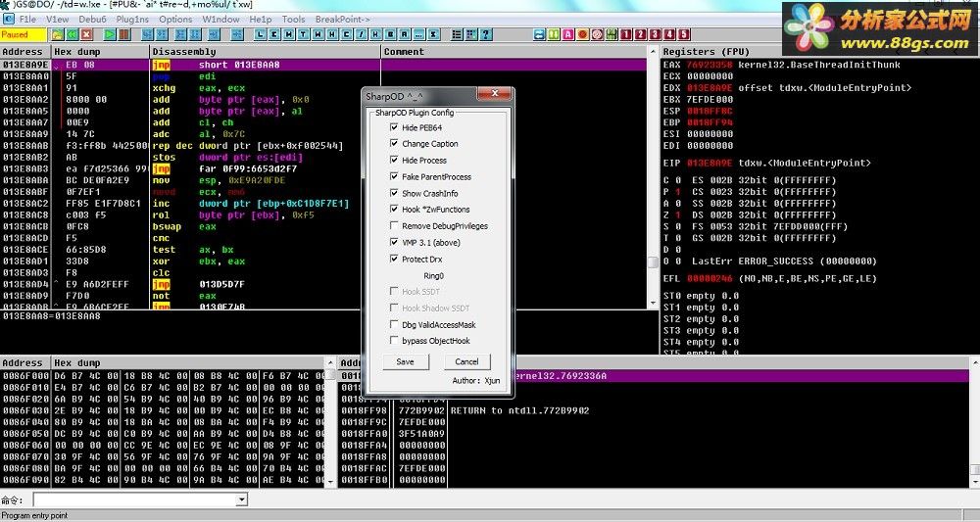Click the Go To Address toolbar icon

coord(237,34)
